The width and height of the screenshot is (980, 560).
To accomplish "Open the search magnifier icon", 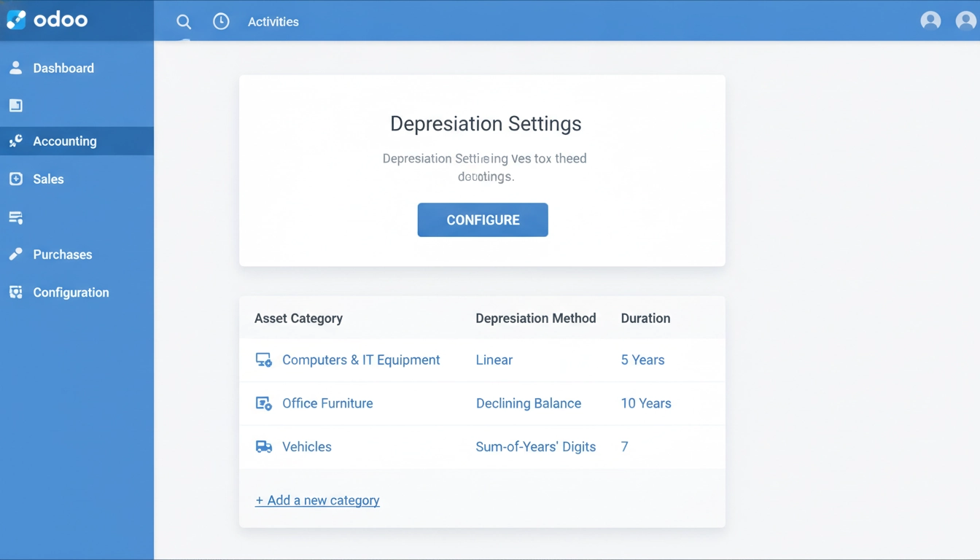I will [184, 22].
